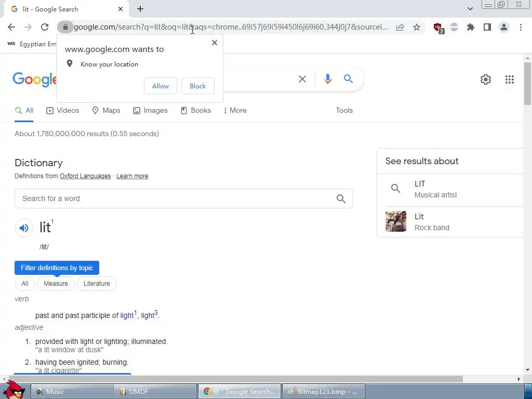
Task: Open the Extensions puzzle piece menu
Action: (x=471, y=27)
